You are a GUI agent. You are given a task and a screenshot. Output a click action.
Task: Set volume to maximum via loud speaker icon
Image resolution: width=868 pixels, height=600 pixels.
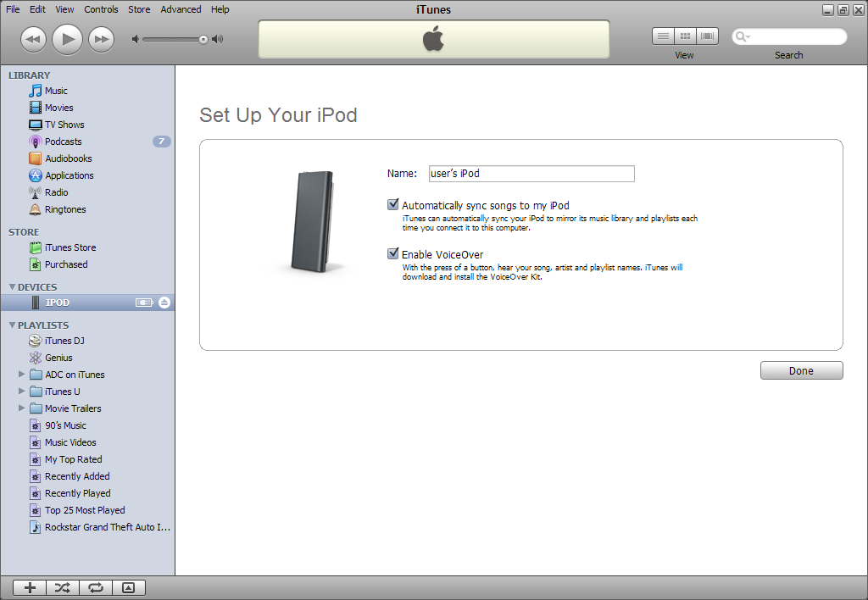coord(218,39)
